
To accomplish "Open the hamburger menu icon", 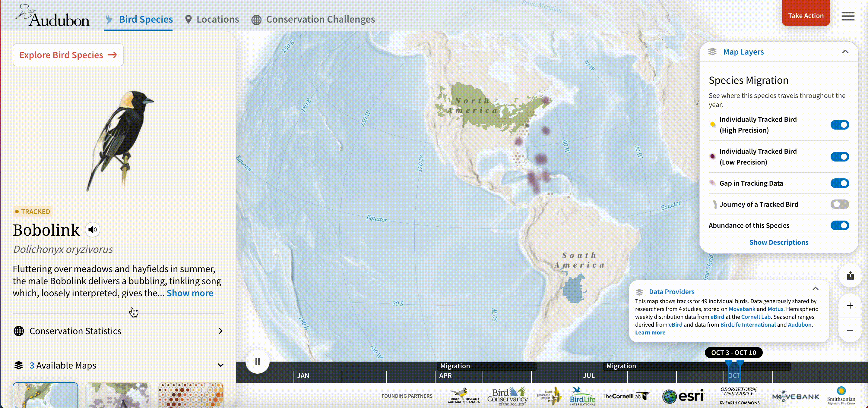I will 848,16.
